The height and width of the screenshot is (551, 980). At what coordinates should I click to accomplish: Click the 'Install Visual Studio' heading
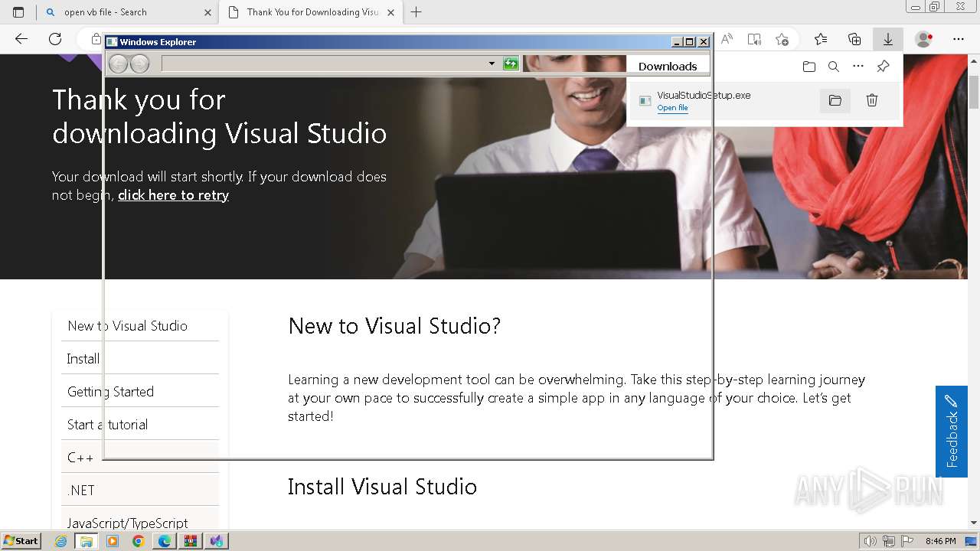coord(382,487)
